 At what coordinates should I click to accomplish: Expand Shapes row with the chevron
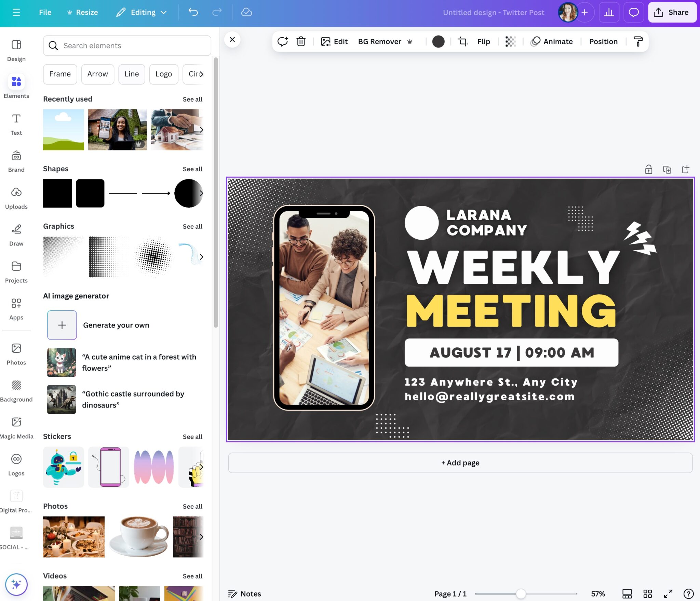(201, 193)
